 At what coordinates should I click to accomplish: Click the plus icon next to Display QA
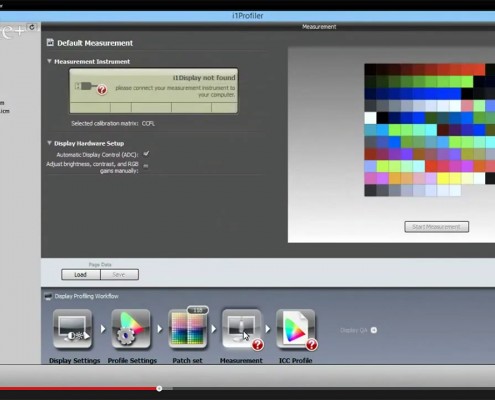374,330
